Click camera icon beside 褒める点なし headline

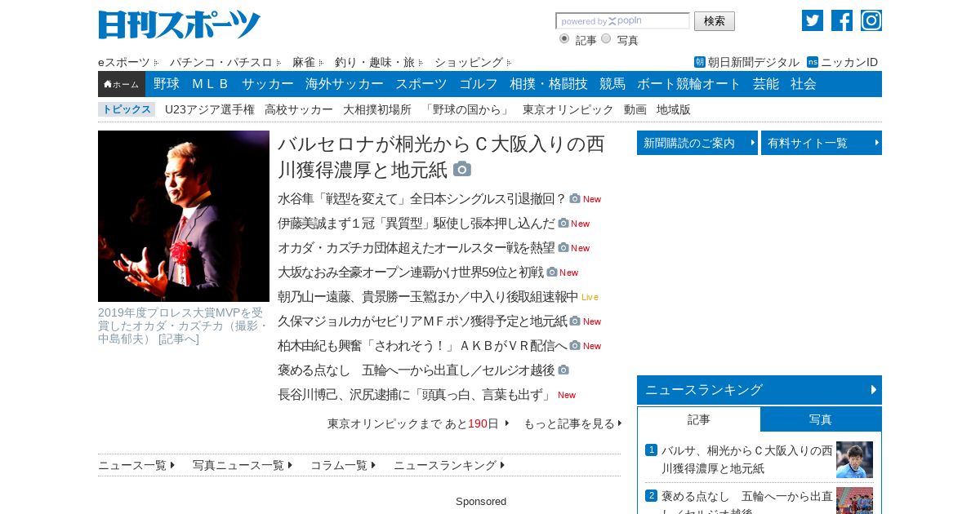click(563, 370)
